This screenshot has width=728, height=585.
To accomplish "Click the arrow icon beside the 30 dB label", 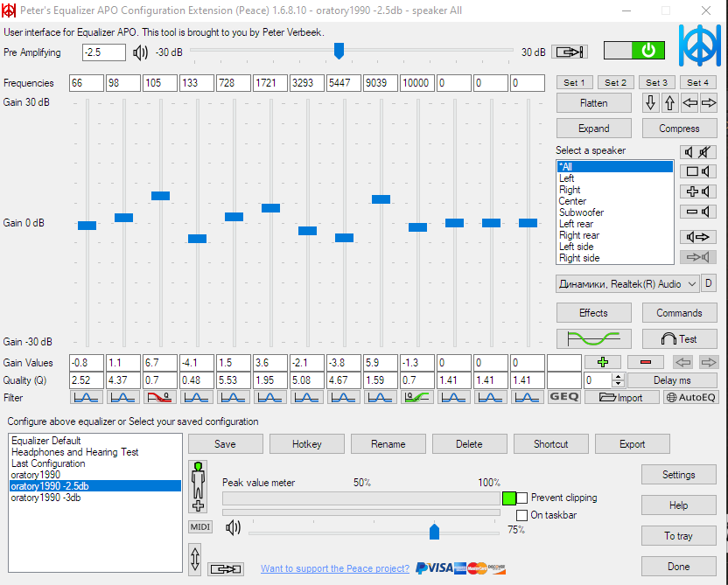I will click(570, 52).
